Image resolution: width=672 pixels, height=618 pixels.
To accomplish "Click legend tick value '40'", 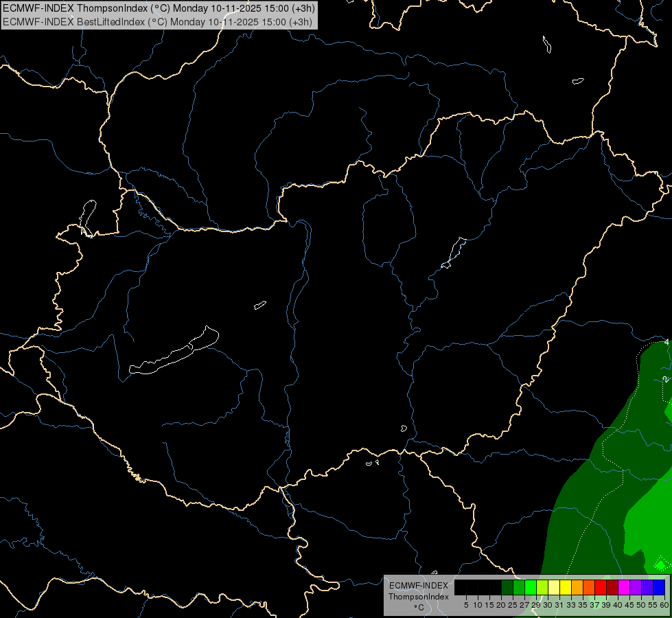I will 618,605.
